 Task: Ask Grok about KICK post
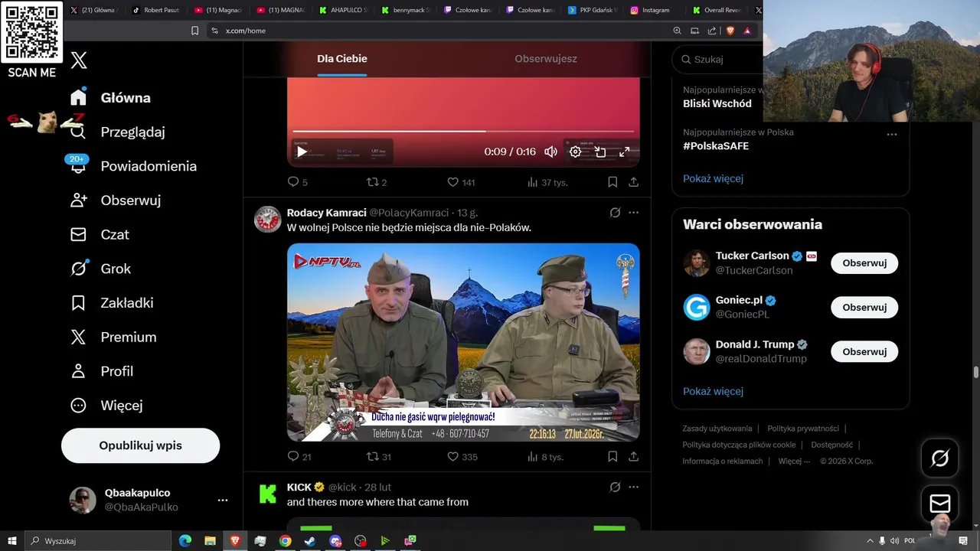615,487
